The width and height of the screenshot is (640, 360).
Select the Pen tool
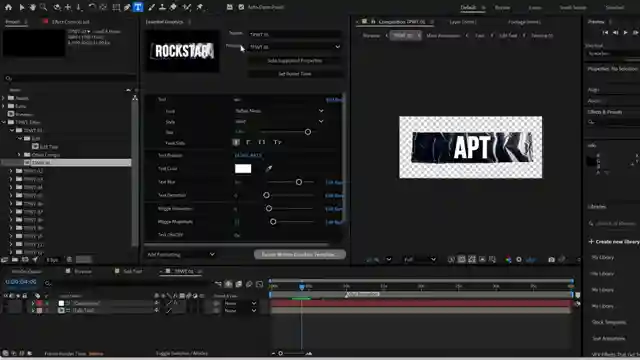click(x=127, y=7)
